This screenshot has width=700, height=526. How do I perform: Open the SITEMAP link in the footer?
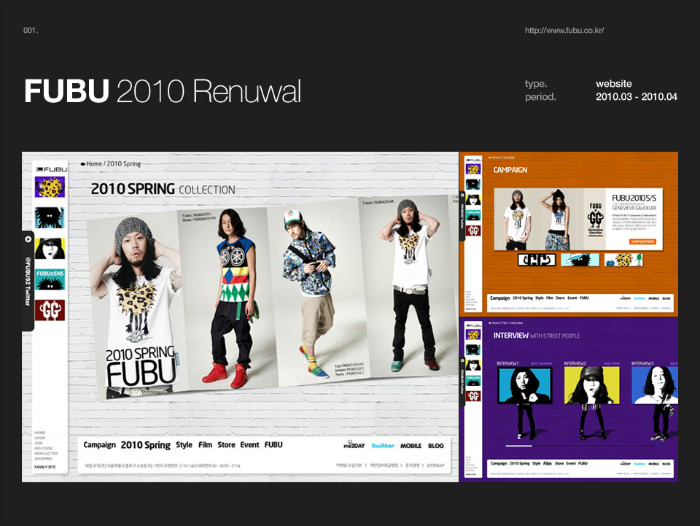[435, 465]
